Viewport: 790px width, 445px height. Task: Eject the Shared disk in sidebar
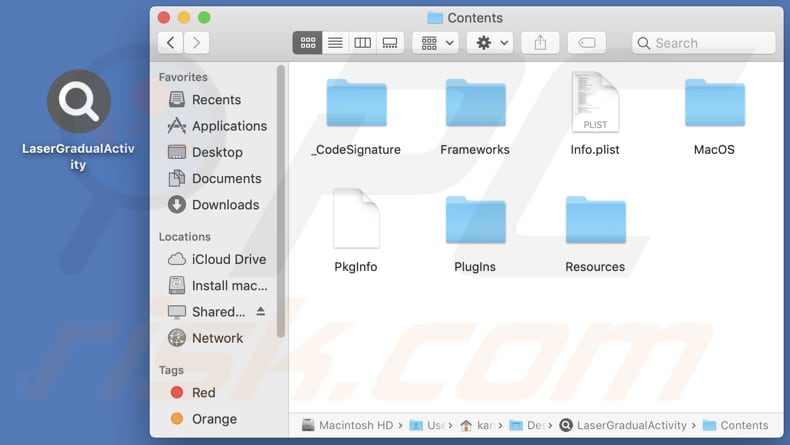click(x=261, y=312)
